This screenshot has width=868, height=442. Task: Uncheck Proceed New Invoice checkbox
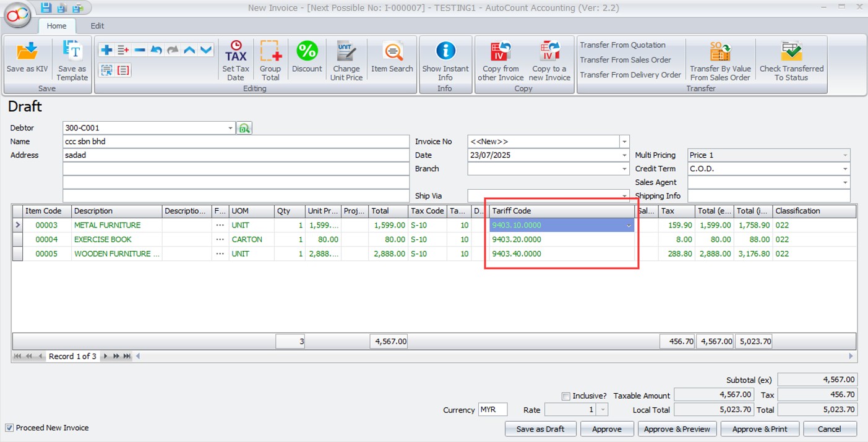tap(9, 428)
